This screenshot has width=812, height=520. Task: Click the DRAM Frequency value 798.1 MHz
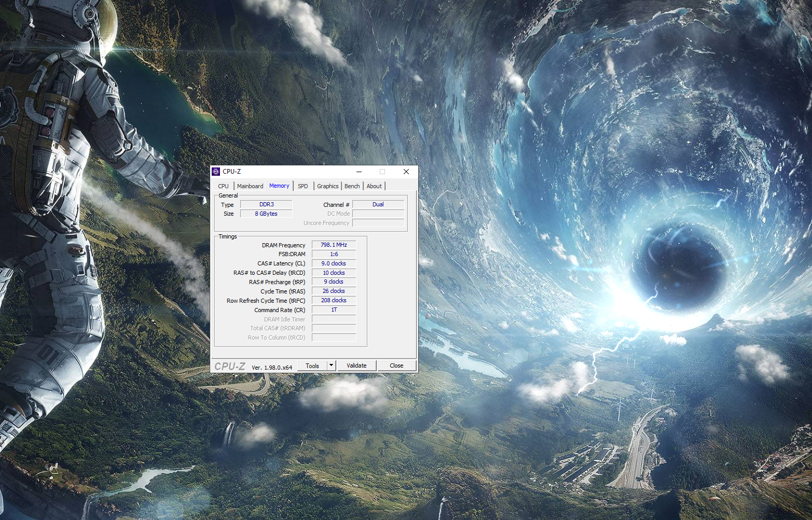coord(334,245)
